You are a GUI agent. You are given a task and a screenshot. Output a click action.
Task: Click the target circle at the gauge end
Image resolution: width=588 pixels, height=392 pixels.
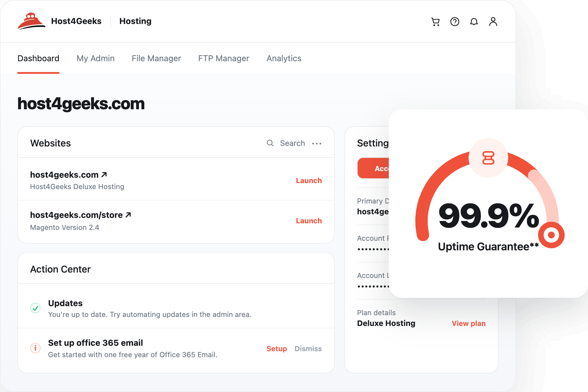(551, 235)
